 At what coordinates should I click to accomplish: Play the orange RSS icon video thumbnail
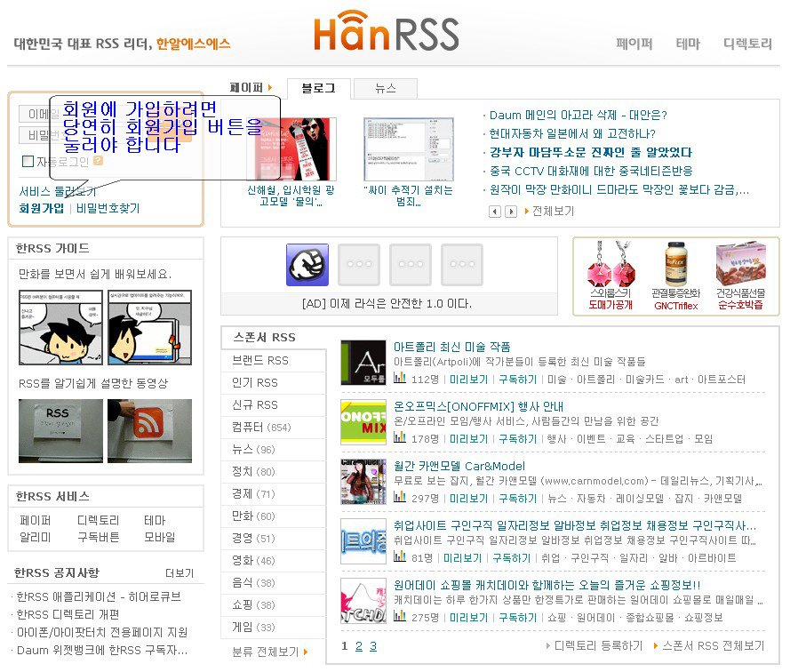[x=149, y=431]
